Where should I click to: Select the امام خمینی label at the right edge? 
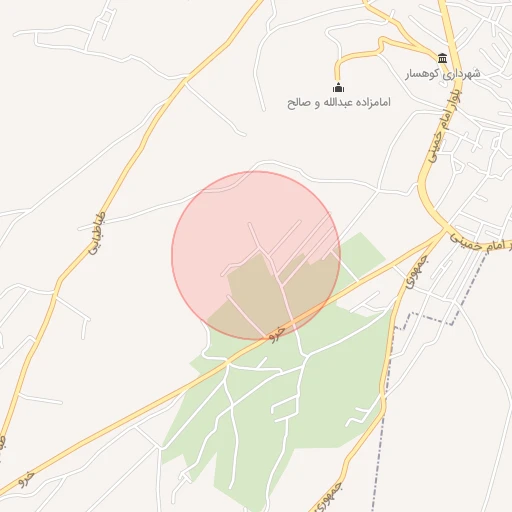click(480, 244)
